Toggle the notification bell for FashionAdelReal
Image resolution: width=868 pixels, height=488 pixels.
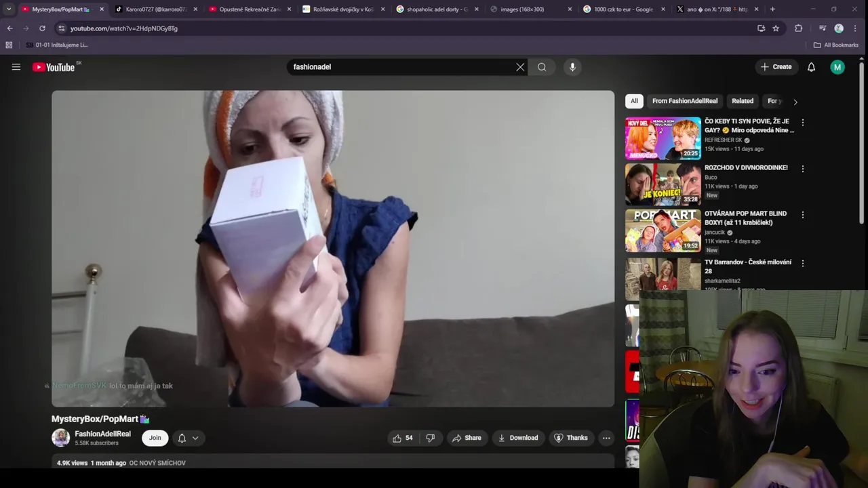182,438
